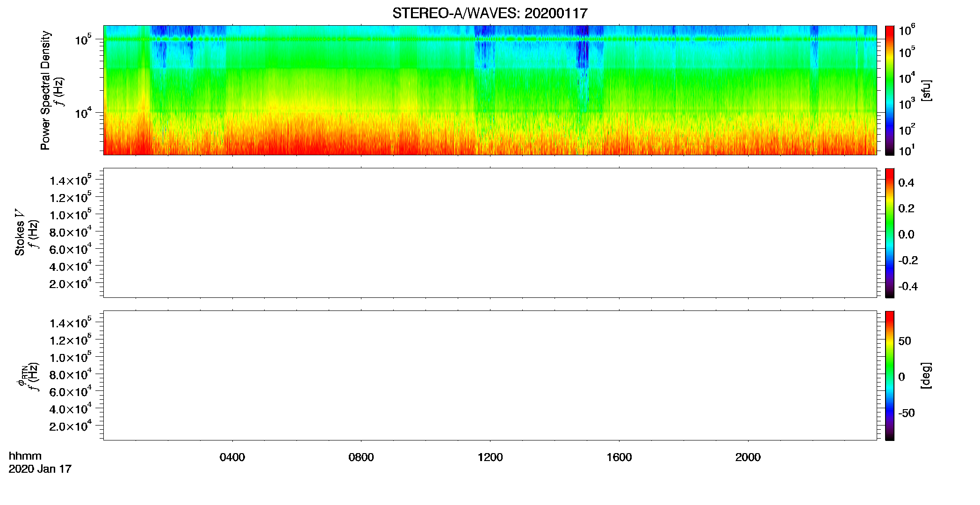Click the Power Spectral Density axis title
The width and height of the screenshot is (980, 505).
tap(45, 90)
